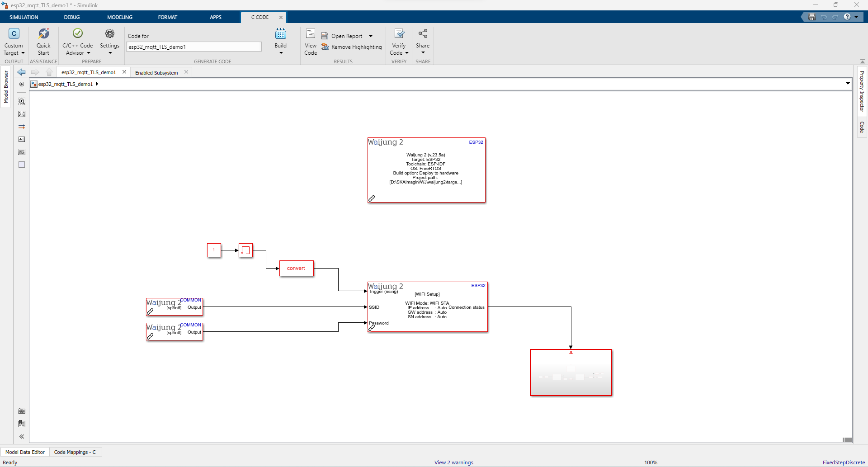Viewport: 868px width, 467px height.
Task: Select esp32_mqtt_TLS_demo1 model tab
Action: coord(89,72)
